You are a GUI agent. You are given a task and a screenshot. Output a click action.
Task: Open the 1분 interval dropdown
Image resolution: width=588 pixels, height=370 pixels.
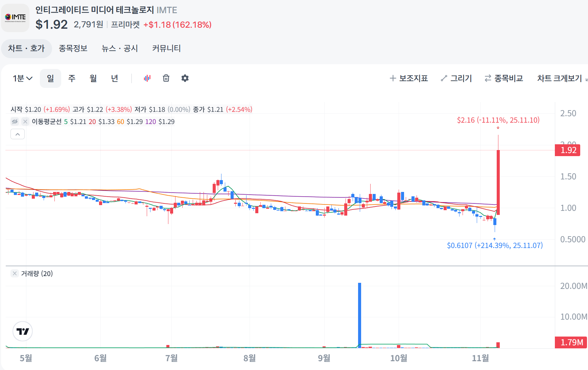click(22, 78)
